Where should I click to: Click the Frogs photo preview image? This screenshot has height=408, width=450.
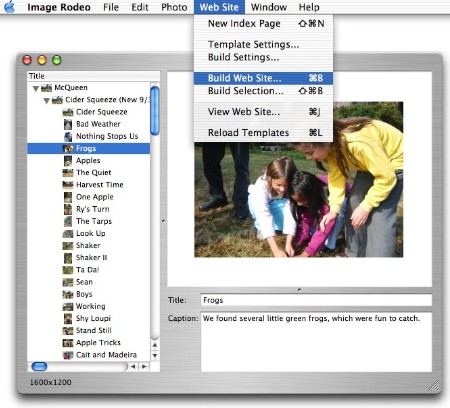298,179
